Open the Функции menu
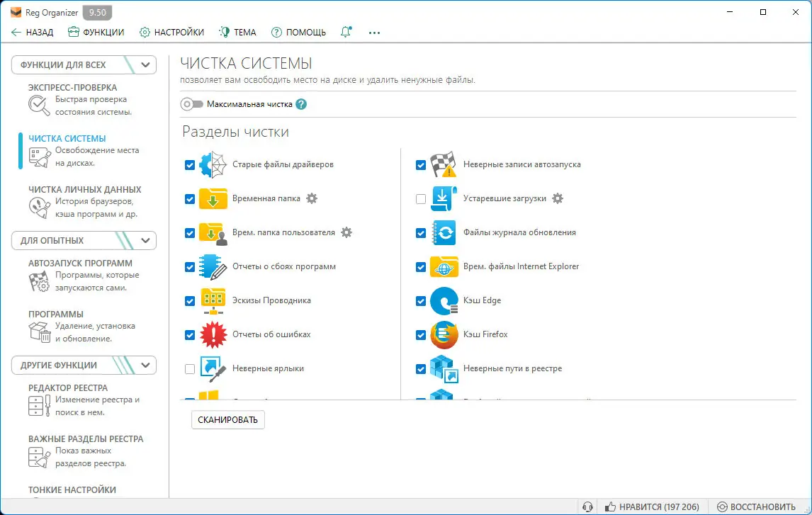 (x=96, y=32)
